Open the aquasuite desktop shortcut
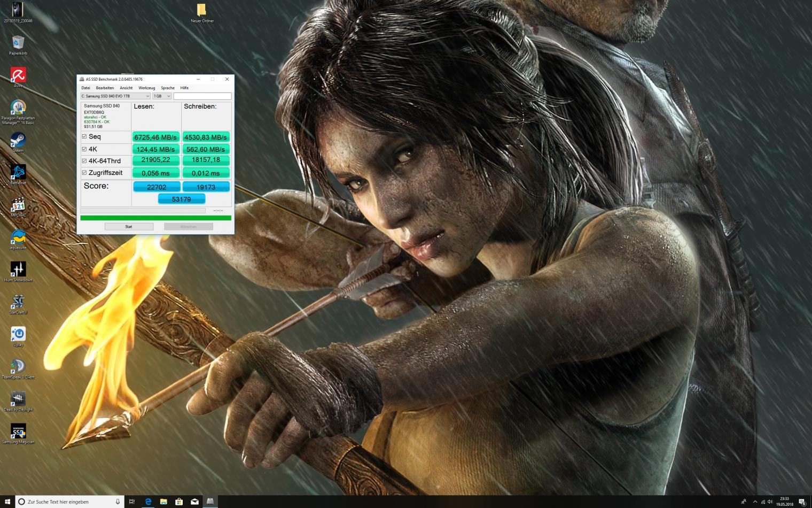812x508 pixels. [x=18, y=240]
